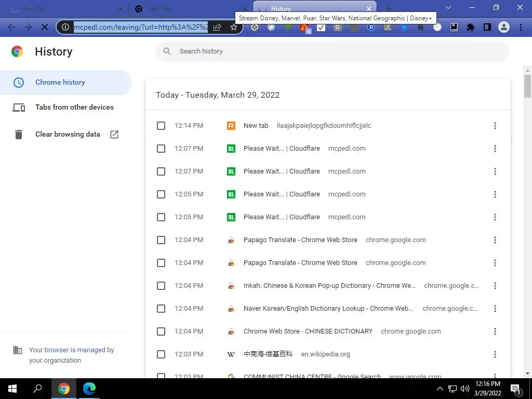Check the box for New tab 12:14 PM entry
Viewport: 532px width, 399px height.
pos(161,126)
